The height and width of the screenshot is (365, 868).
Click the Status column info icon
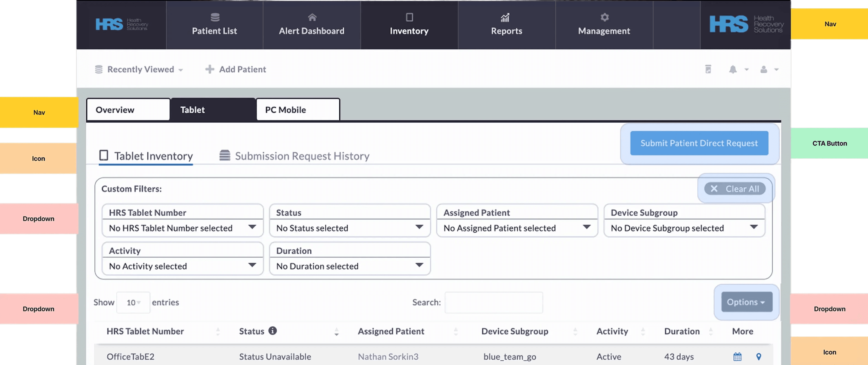click(272, 331)
